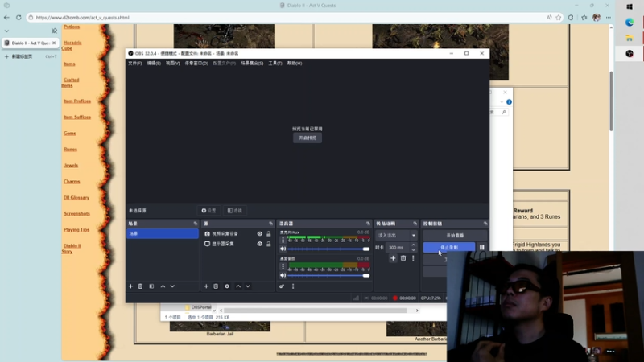
Task: Click the start streaming button
Action: (455, 235)
